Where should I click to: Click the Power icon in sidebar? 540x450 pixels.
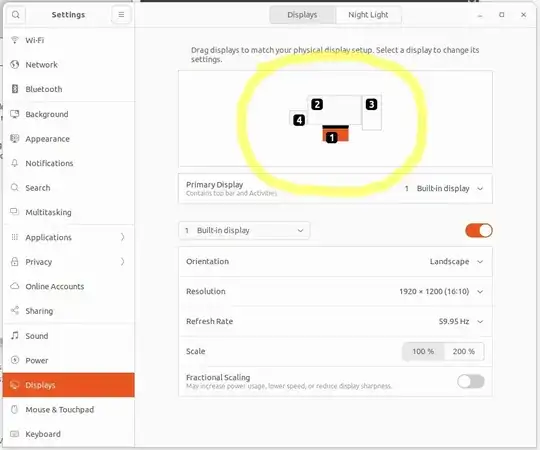pyautogui.click(x=14, y=360)
